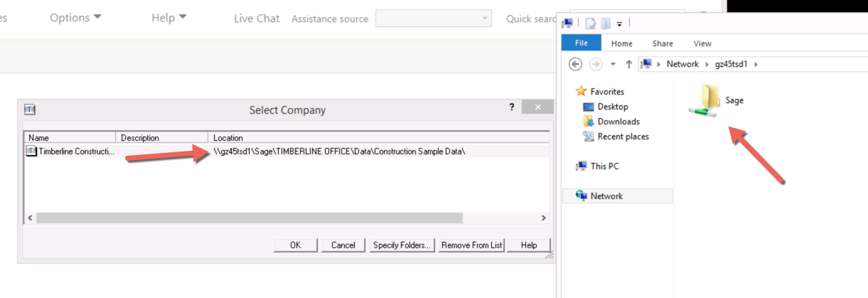Click the Desktop monitor icon

[588, 107]
